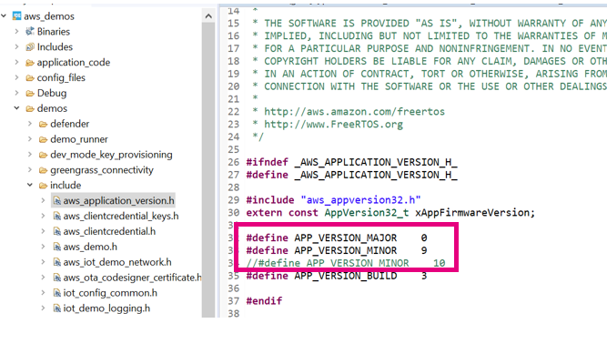Click on the #endif directive
Viewport: 607px width, 364px height.
click(264, 301)
